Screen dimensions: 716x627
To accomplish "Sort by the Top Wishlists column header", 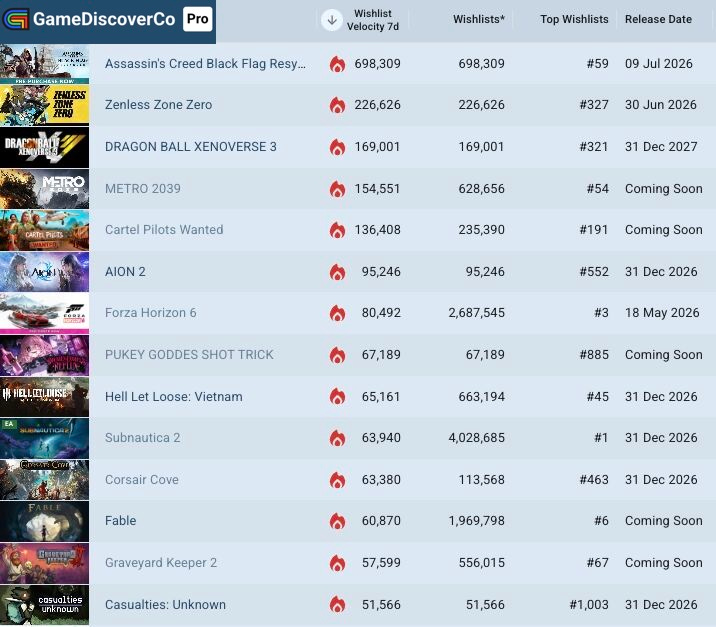I will click(x=574, y=19).
